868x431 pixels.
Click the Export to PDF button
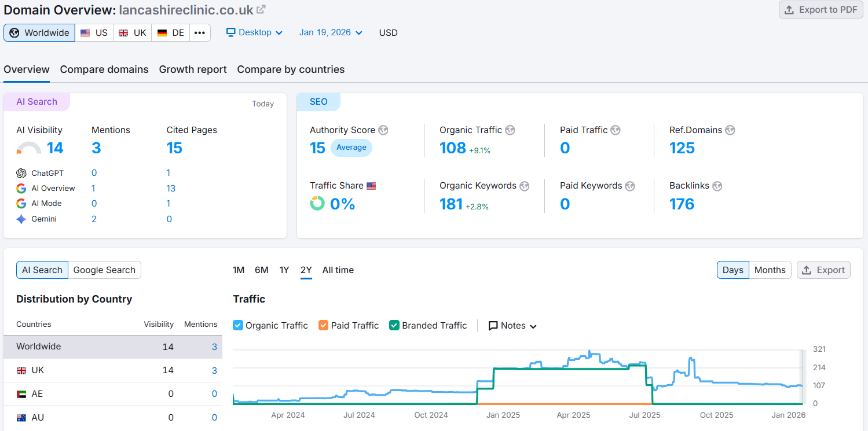(x=820, y=9)
